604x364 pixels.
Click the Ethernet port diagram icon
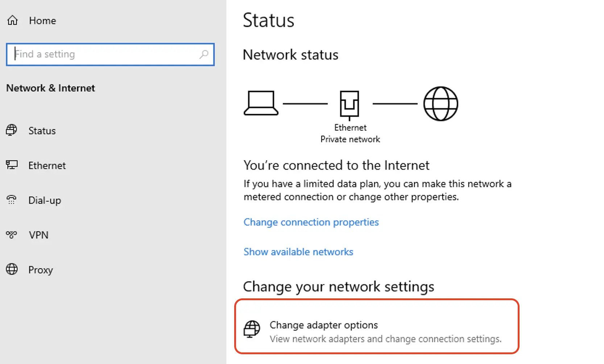pyautogui.click(x=349, y=104)
